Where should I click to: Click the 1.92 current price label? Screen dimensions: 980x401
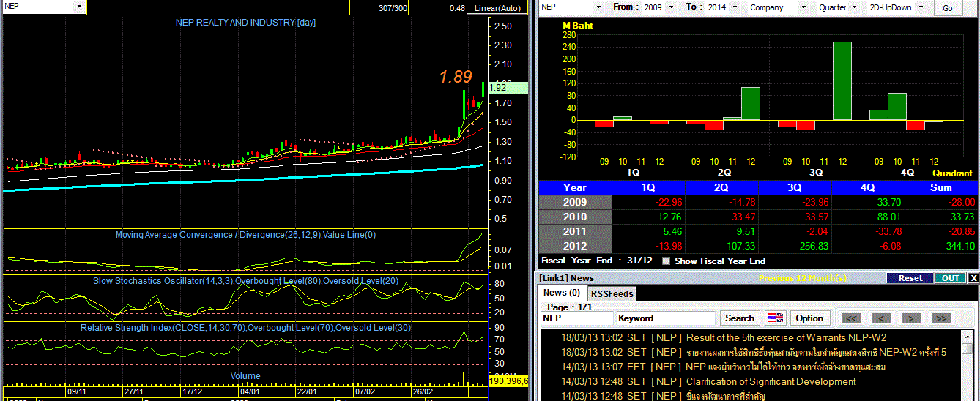tap(507, 87)
